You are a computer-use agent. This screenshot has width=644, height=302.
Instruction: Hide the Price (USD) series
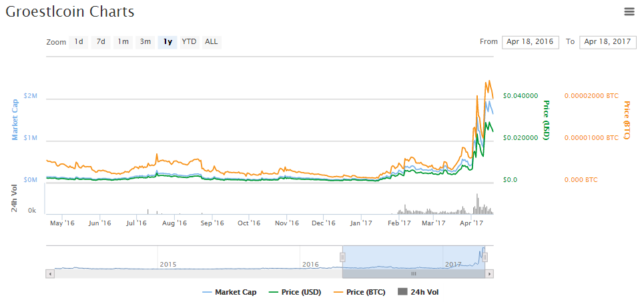[294, 292]
